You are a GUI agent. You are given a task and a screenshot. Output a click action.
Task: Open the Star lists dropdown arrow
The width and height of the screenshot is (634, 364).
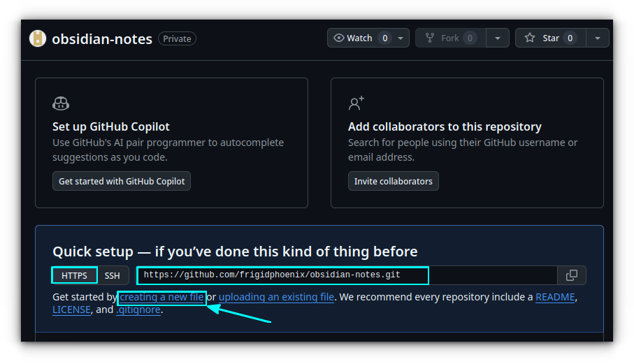pyautogui.click(x=598, y=38)
